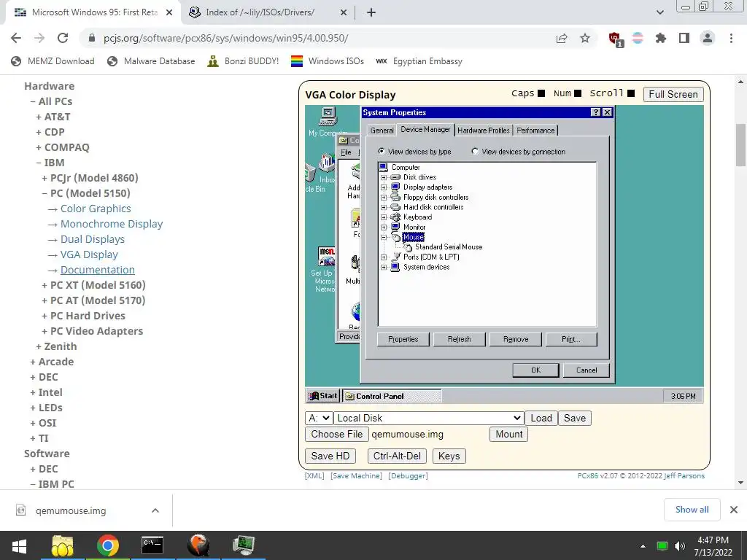Click Show all downloads button
This screenshot has width=747, height=560.
pyautogui.click(x=692, y=510)
